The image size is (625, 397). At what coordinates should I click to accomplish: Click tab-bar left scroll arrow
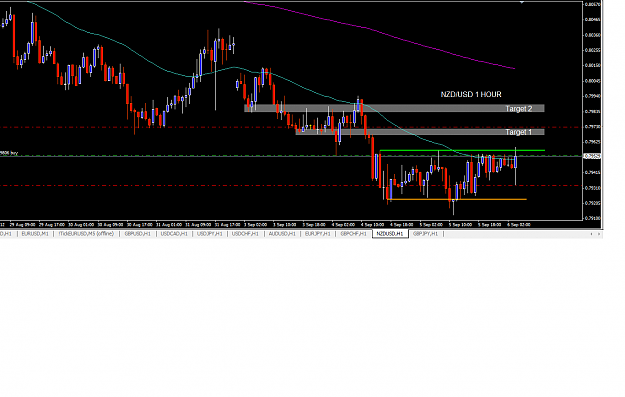[x=592, y=234]
